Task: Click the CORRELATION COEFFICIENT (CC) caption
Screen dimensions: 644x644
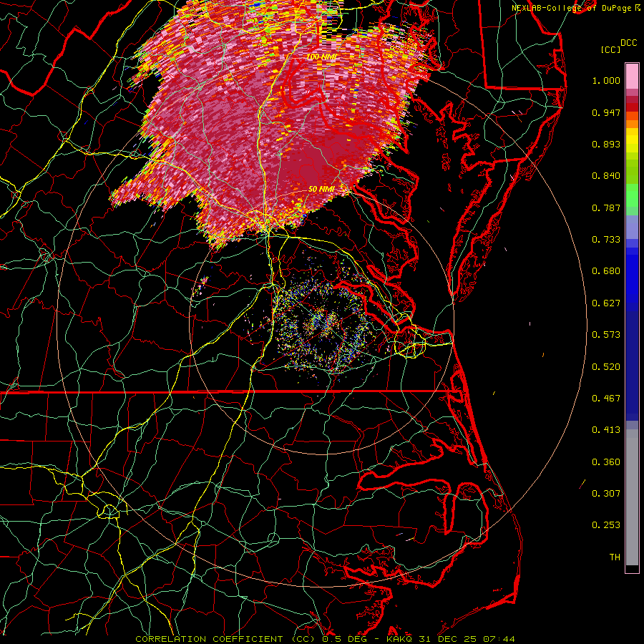Action: click(225, 639)
